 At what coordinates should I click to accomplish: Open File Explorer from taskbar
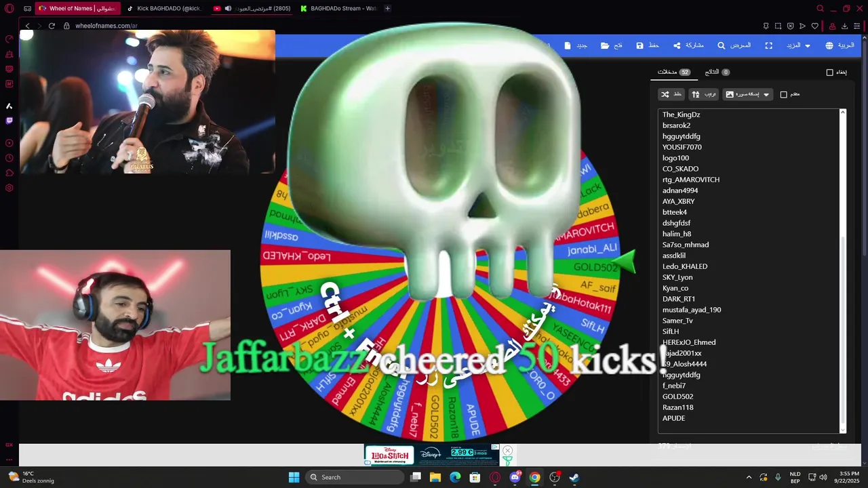coord(435,477)
